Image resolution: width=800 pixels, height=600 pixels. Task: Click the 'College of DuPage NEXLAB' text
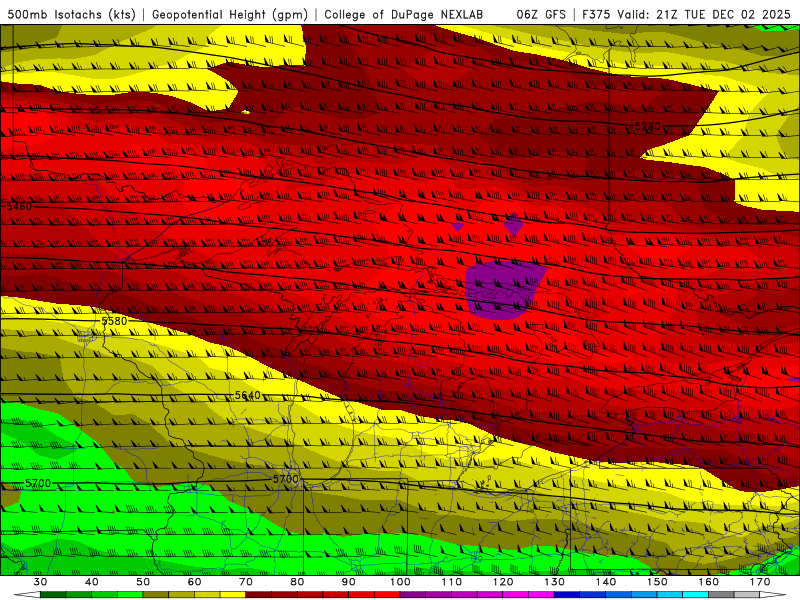[404, 14]
